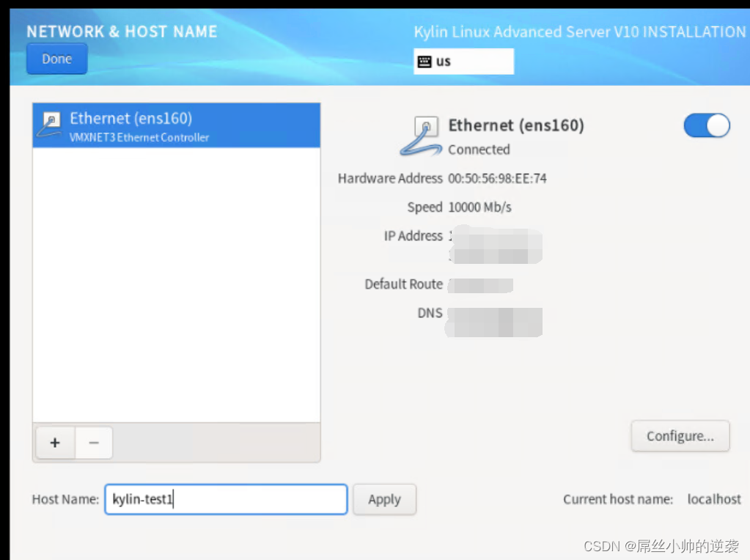This screenshot has width=750, height=560.
Task: Click the current host name localhost
Action: 714,499
